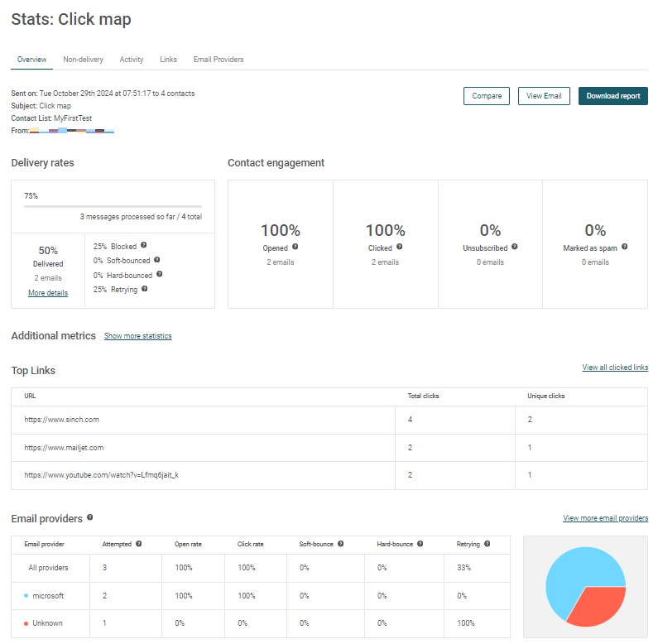Click the 0% Marked as spam value
Viewport: 658px width, 644px height.
click(x=595, y=230)
